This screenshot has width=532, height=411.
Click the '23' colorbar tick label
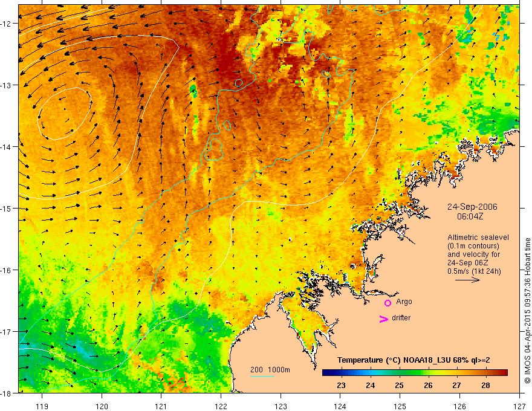click(x=341, y=385)
